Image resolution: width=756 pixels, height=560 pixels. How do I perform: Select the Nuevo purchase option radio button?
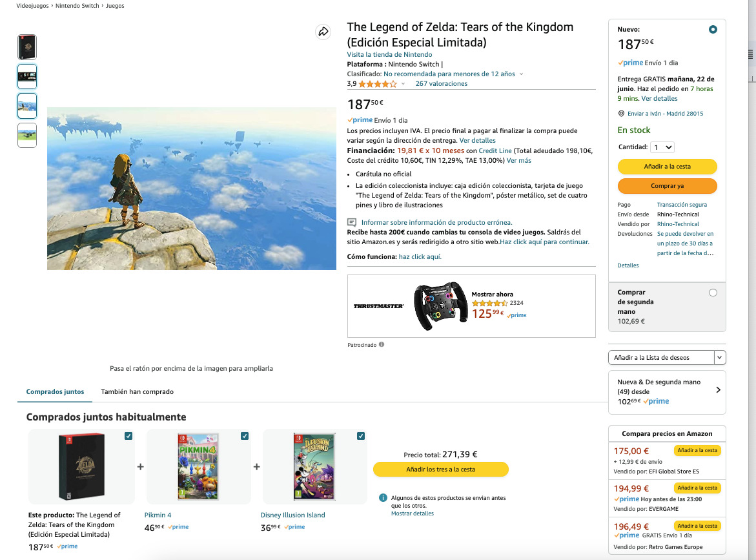click(713, 29)
